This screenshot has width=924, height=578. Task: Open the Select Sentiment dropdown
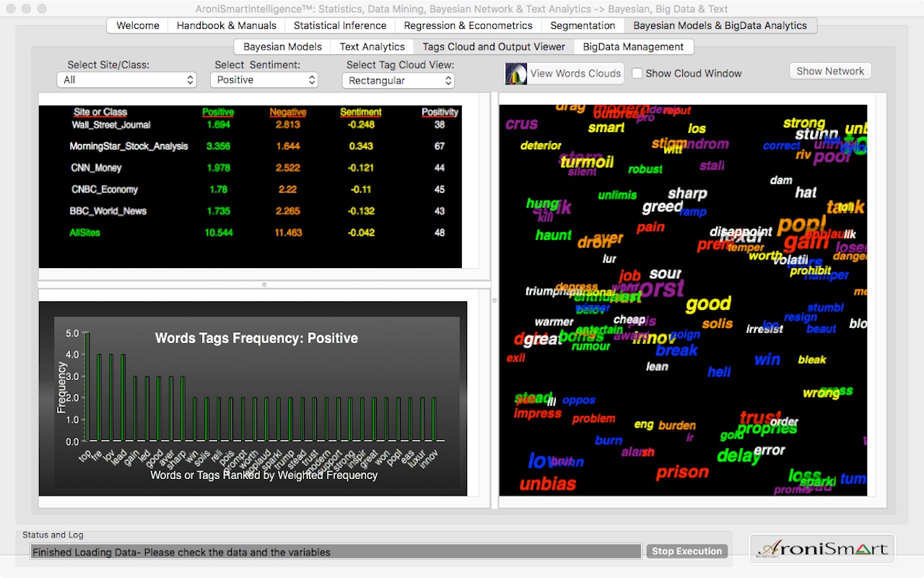(x=264, y=79)
